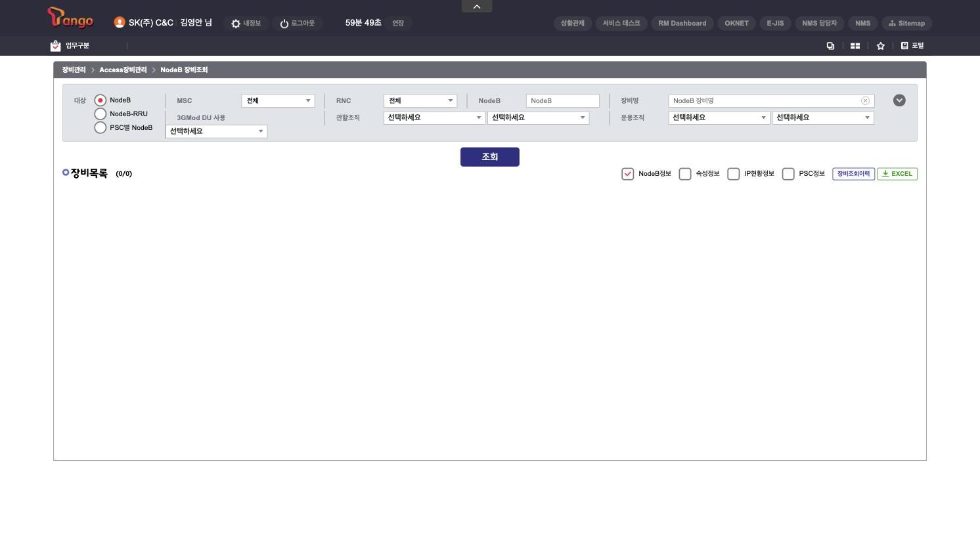
Task: Click the 로그아웃 power button
Action: point(297,23)
